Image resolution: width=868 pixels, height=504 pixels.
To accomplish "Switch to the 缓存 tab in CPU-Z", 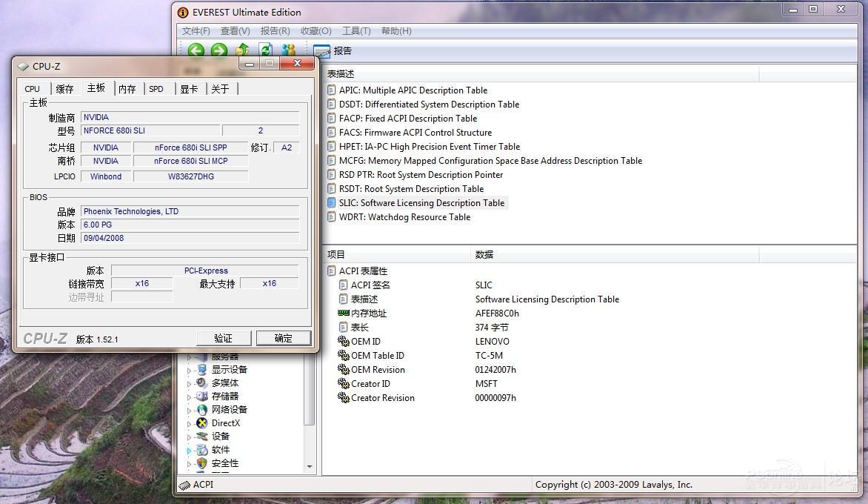I will coord(64,89).
